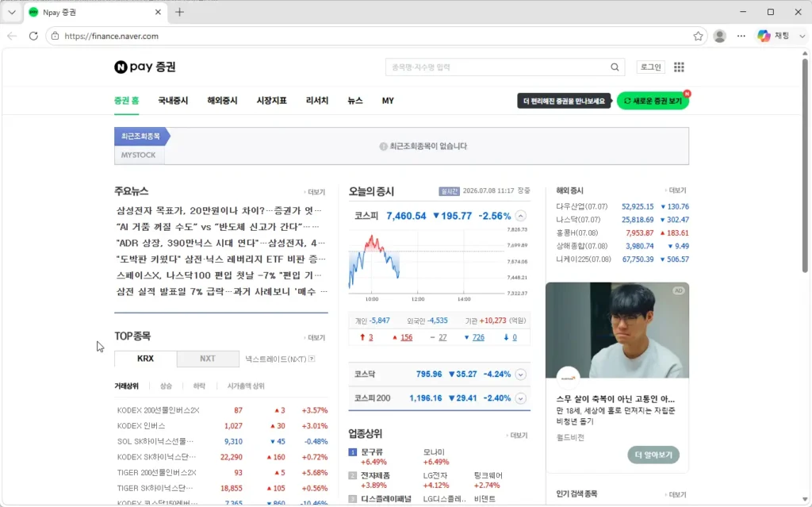Open new tab with plus icon
Image resolution: width=812 pixels, height=507 pixels.
click(179, 12)
